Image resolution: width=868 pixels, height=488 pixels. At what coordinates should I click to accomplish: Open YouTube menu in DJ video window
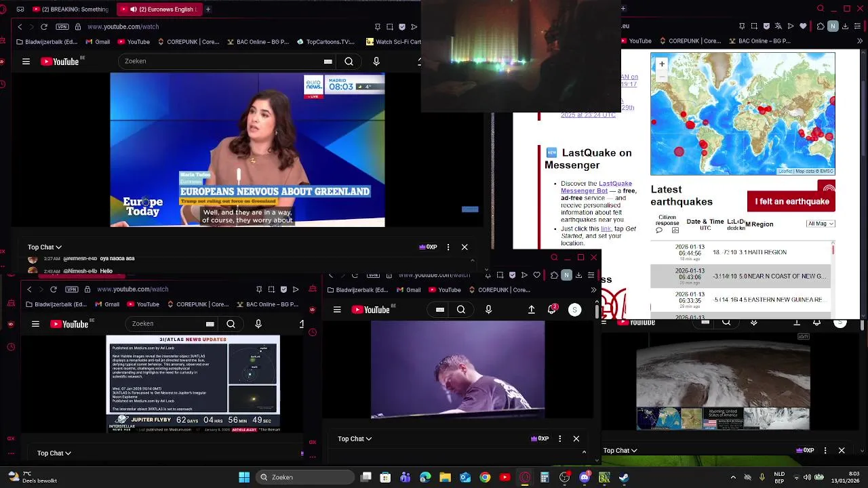click(x=337, y=310)
